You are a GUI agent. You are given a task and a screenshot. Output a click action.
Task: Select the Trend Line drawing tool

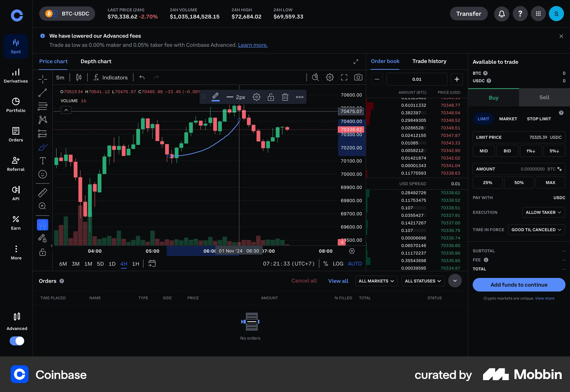[42, 93]
